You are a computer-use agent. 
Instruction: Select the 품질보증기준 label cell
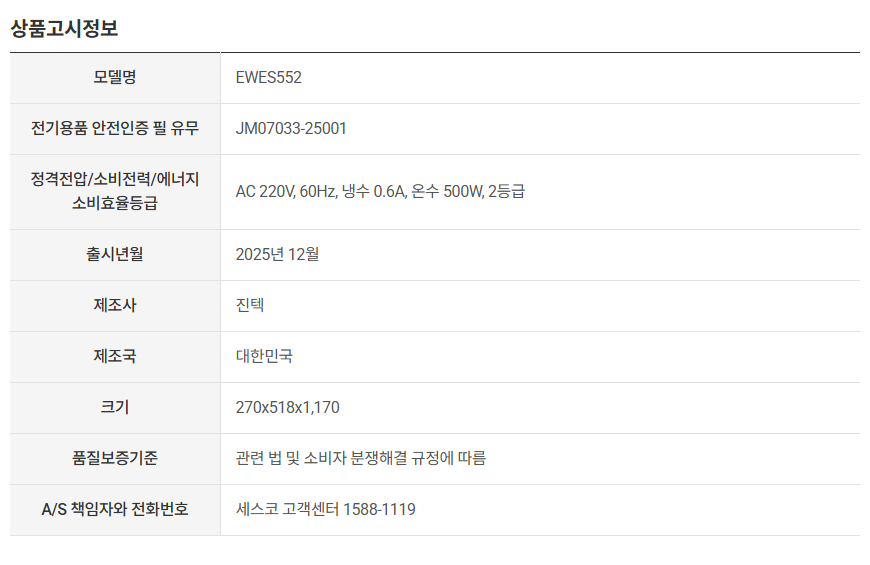[x=115, y=459]
